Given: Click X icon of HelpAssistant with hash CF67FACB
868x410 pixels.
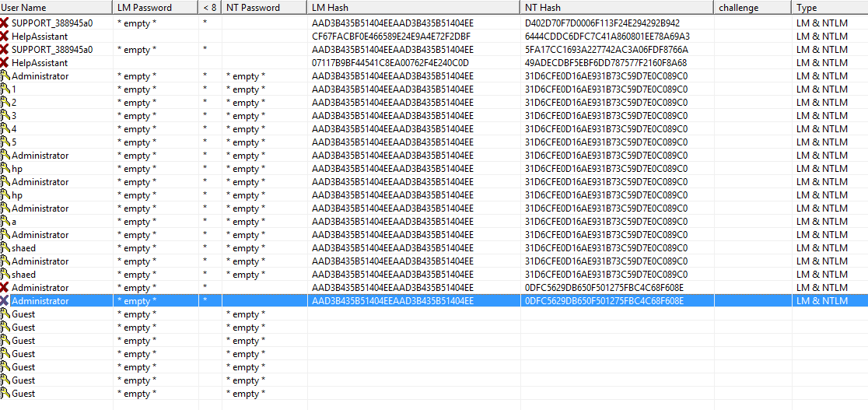Looking at the screenshot, I should click(x=5, y=37).
